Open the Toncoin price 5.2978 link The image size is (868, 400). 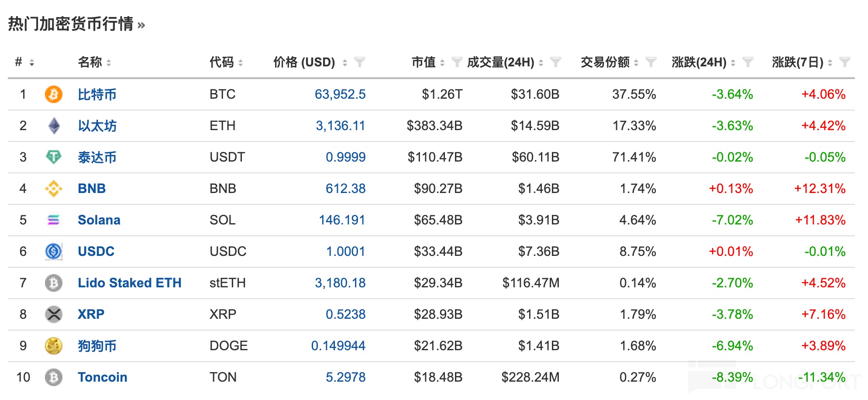345,377
